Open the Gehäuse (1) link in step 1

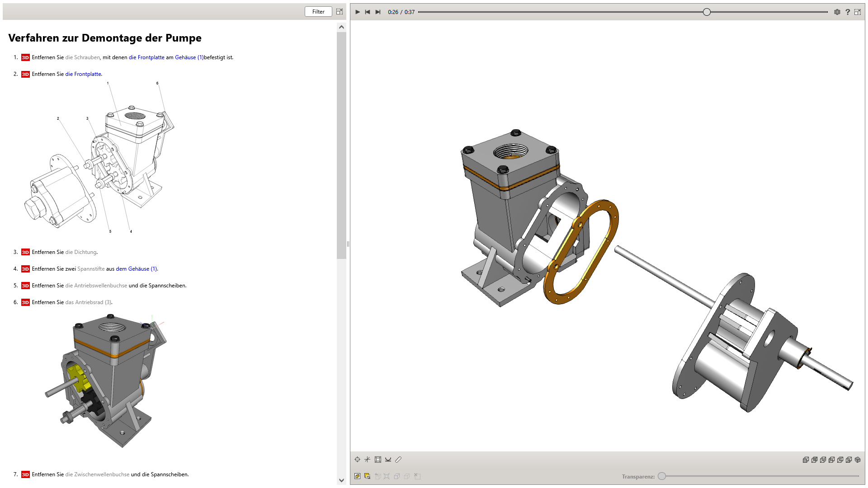189,57
